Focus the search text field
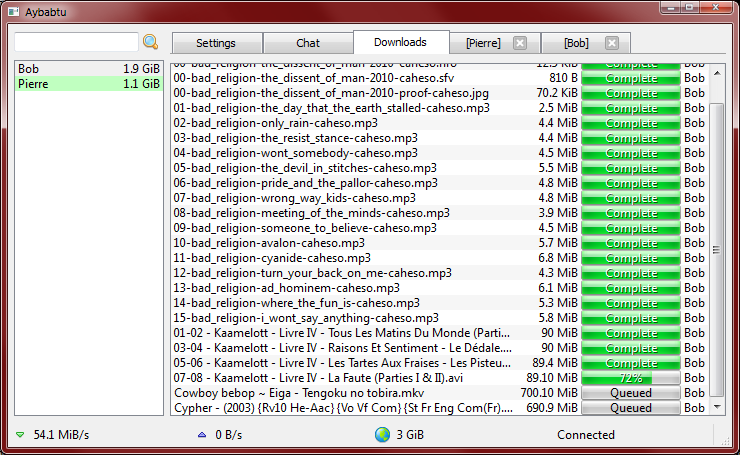Image resolution: width=740 pixels, height=455 pixels. 76,42
